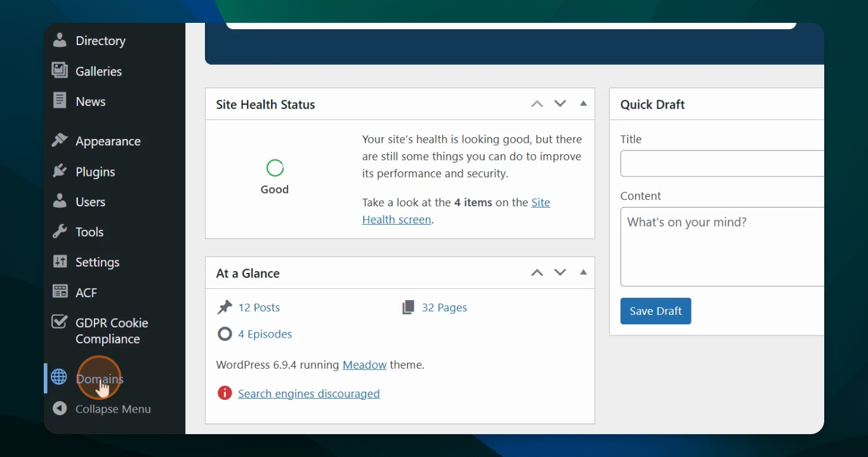Viewport: 868px width, 457px height.
Task: Click the Appearance paintbrush icon
Action: 60,140
